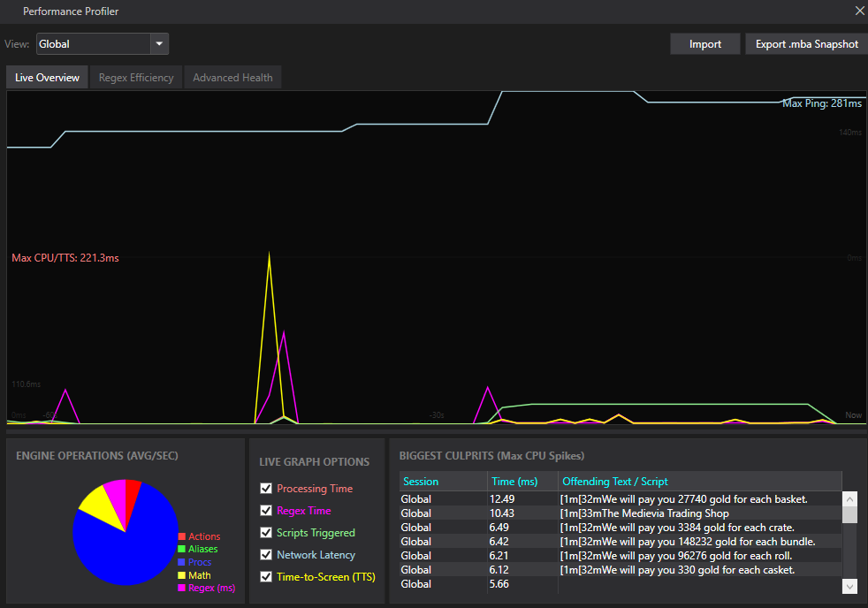Sort by the Session column header
The image size is (868, 608).
tap(444, 482)
